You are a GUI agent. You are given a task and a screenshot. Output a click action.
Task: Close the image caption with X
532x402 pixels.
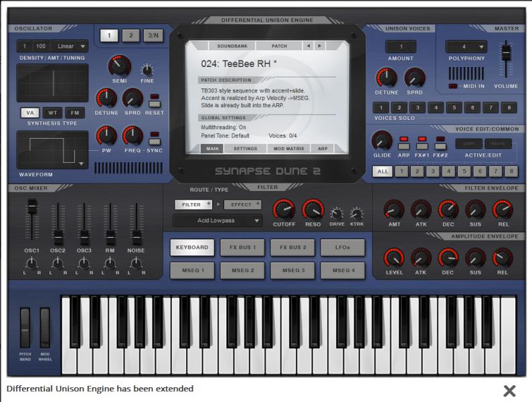coord(509,391)
